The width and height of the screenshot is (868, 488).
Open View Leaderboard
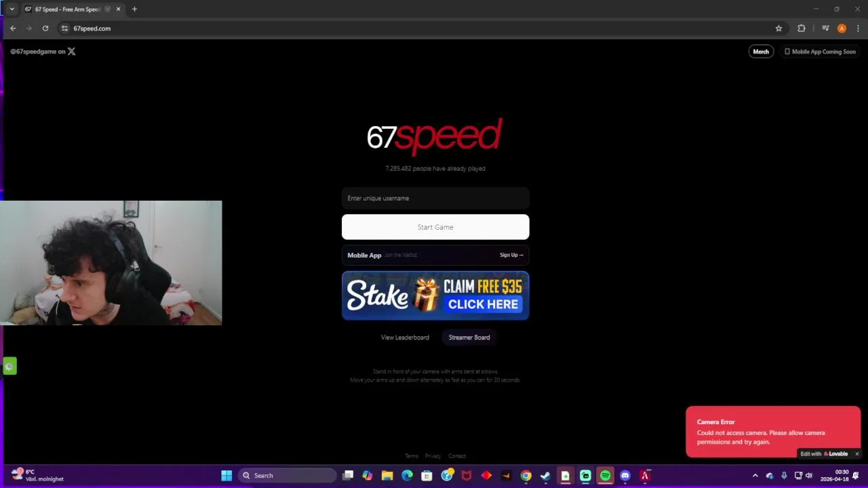405,338
